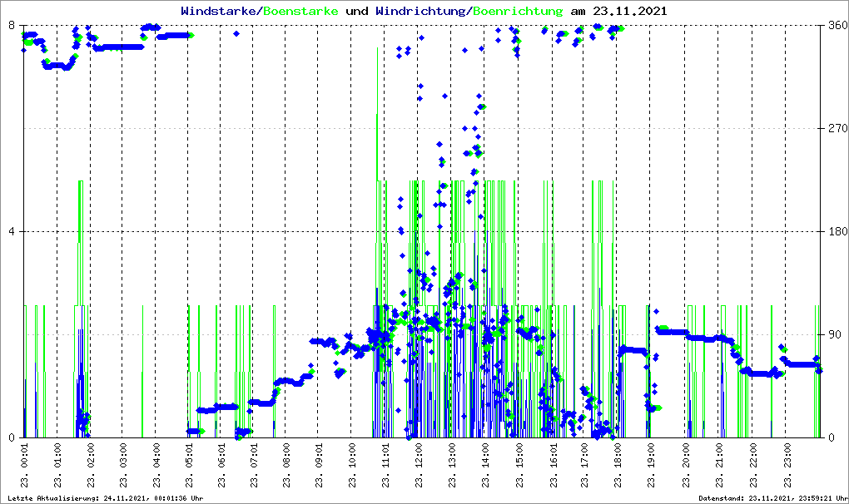
Task: Click the time label '23. 06:01'
Action: pyautogui.click(x=221, y=466)
